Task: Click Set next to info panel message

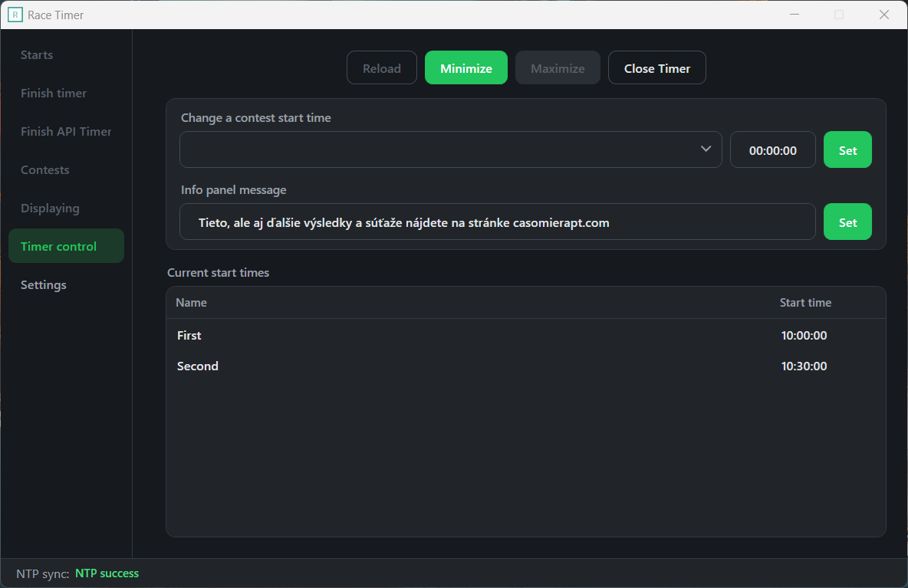Action: click(x=847, y=222)
